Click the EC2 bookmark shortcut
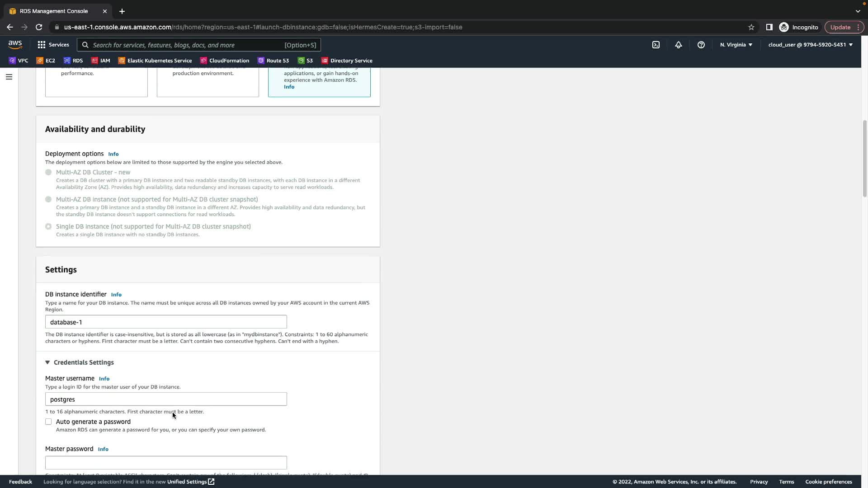Screen dimensions: 868x488 coord(46,61)
